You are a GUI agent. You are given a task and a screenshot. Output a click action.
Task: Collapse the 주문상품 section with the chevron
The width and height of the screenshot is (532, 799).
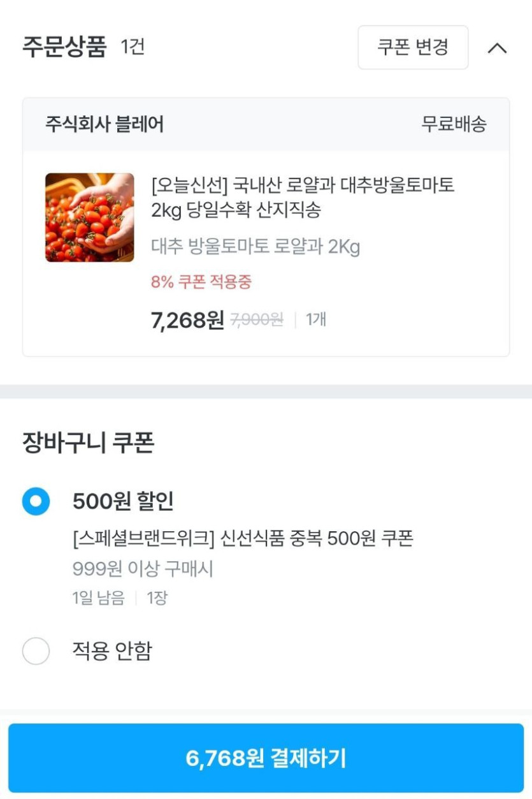pyautogui.click(x=497, y=48)
